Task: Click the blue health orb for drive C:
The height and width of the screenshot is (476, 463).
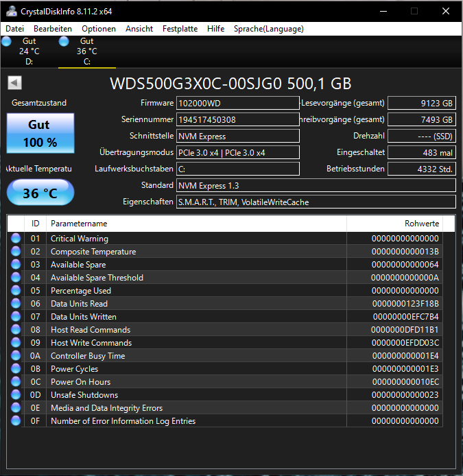Action: (64, 41)
